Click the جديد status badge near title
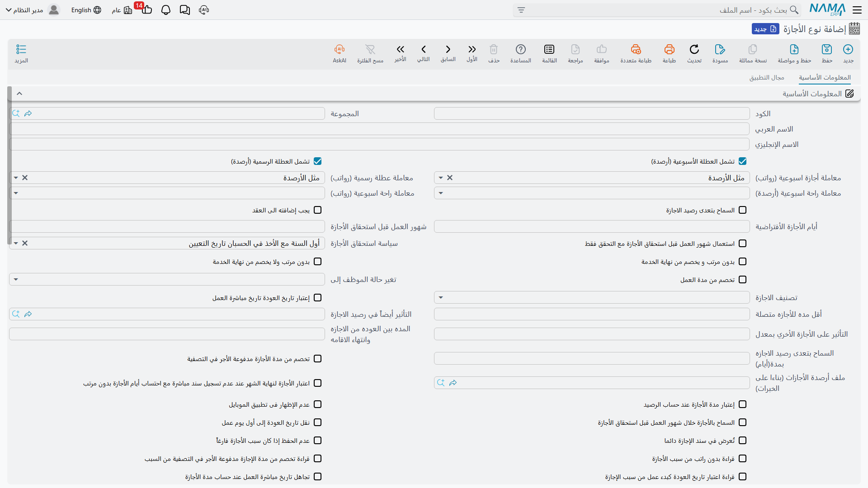 (765, 29)
